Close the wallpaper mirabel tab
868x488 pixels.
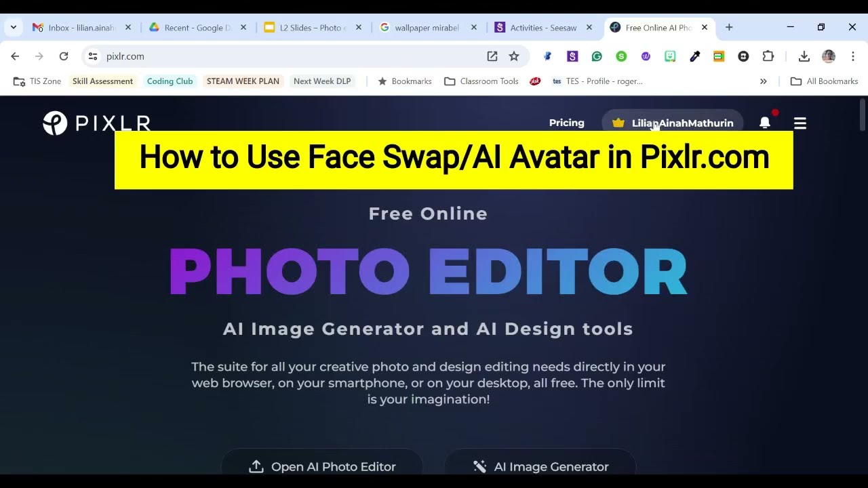click(474, 28)
